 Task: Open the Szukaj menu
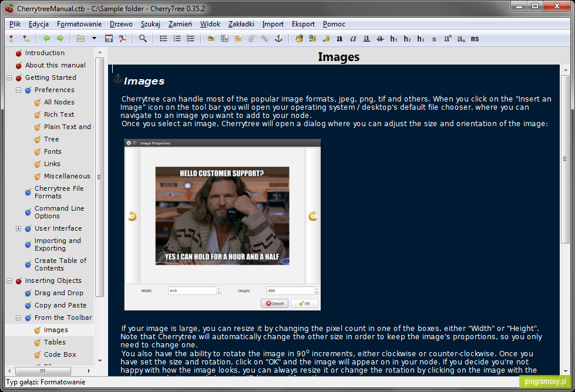pos(150,24)
